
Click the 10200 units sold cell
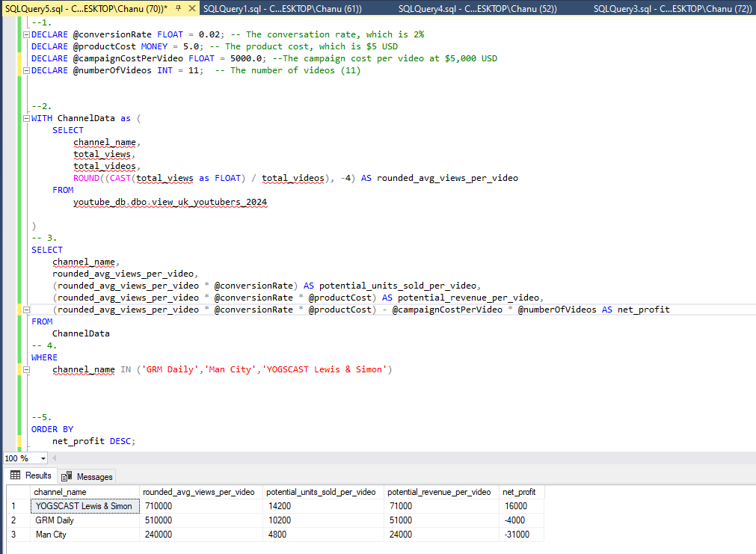[x=324, y=520]
